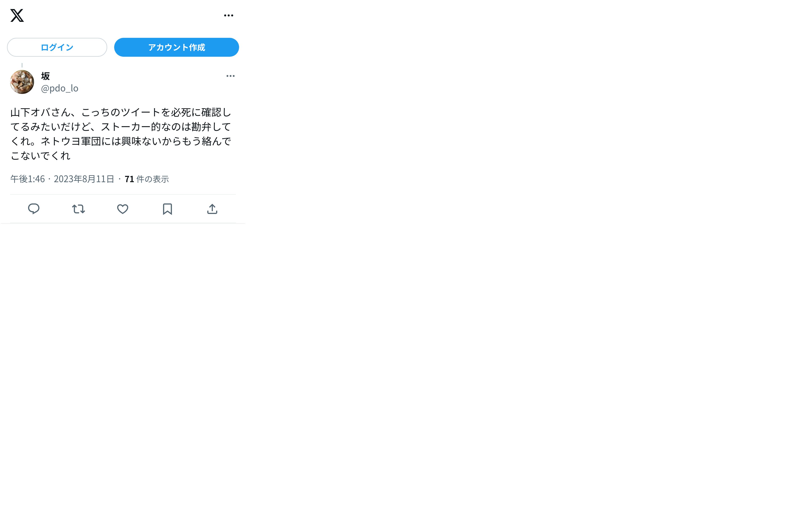
Task: Open the display name 坂 profile link
Action: [x=46, y=76]
